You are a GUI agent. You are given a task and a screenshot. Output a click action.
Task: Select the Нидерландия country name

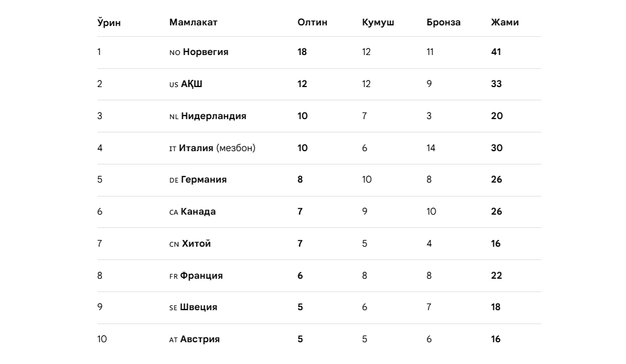point(214,116)
